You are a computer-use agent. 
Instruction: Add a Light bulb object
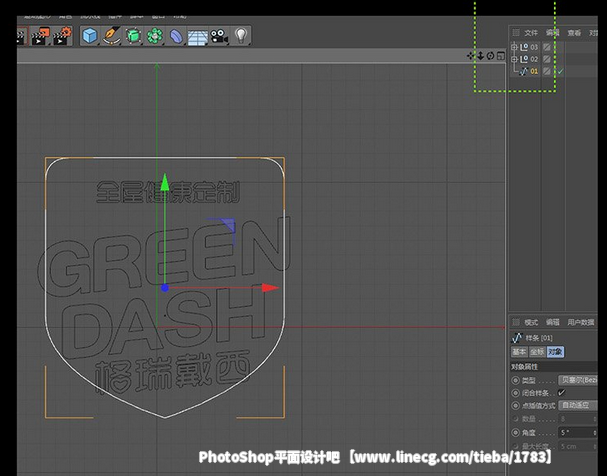(241, 36)
